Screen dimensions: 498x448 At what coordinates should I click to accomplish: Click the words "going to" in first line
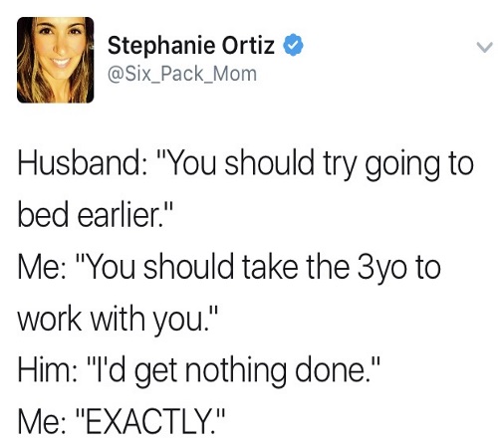click(419, 165)
